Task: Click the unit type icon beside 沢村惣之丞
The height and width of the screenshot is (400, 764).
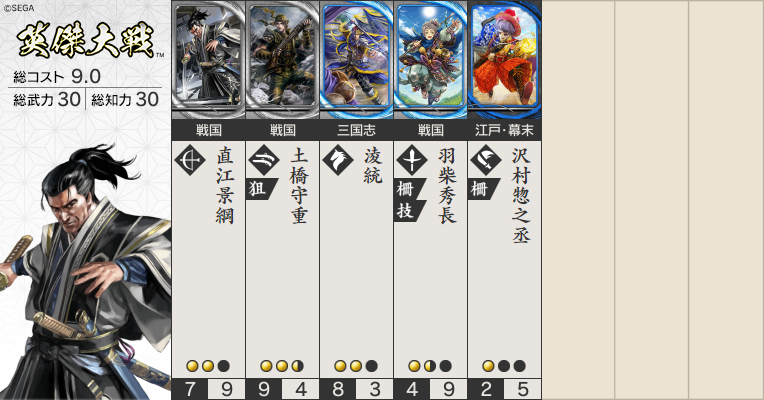Action: click(486, 160)
